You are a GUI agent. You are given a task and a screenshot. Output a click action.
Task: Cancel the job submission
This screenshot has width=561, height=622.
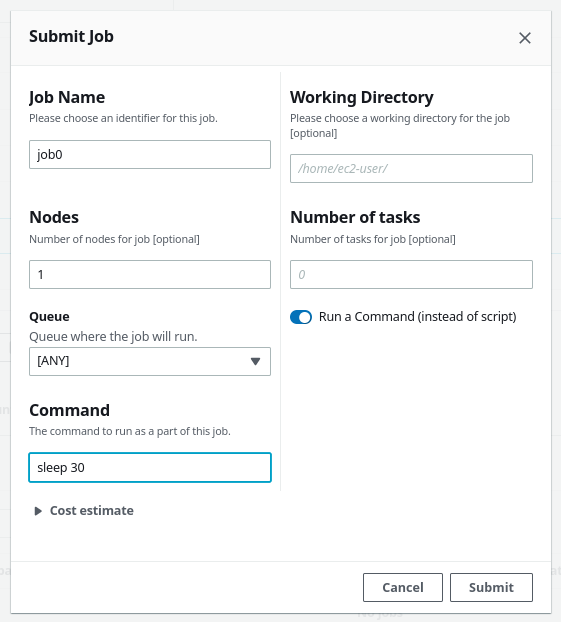[403, 587]
